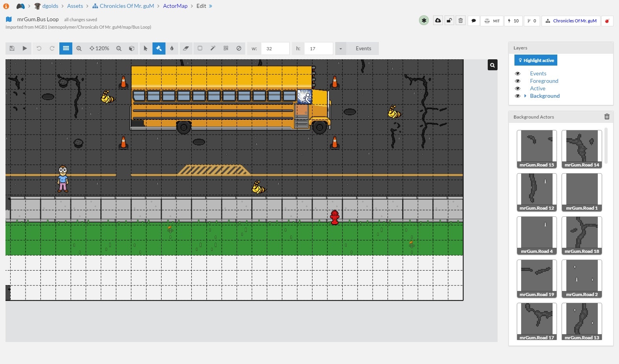
Task: Toggle the Highlight active button
Action: tap(536, 60)
